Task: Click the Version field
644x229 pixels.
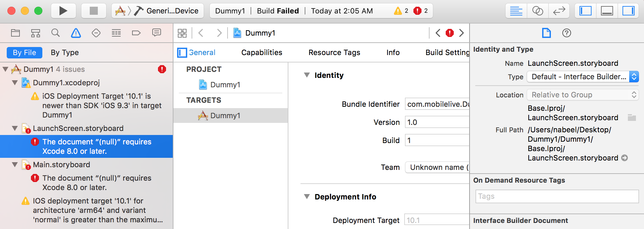Action: click(437, 122)
